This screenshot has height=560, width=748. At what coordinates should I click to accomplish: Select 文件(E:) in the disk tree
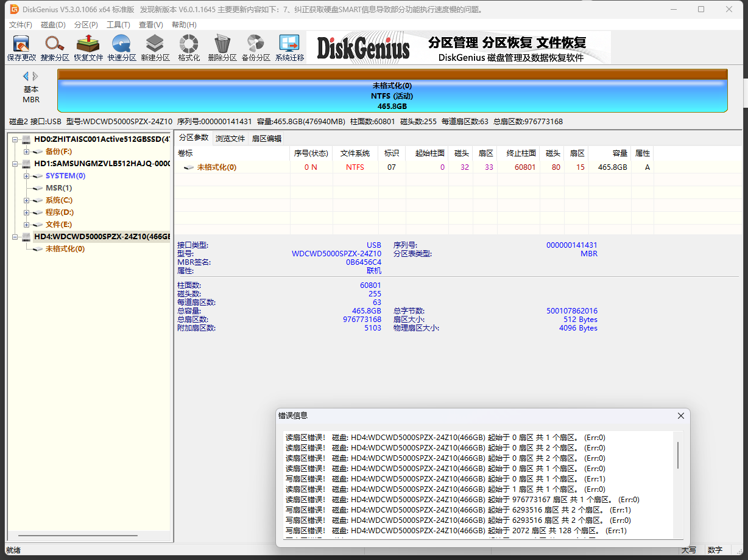click(58, 225)
